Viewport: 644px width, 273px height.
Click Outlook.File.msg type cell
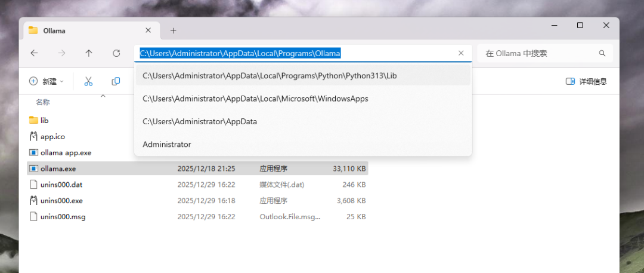tap(290, 217)
